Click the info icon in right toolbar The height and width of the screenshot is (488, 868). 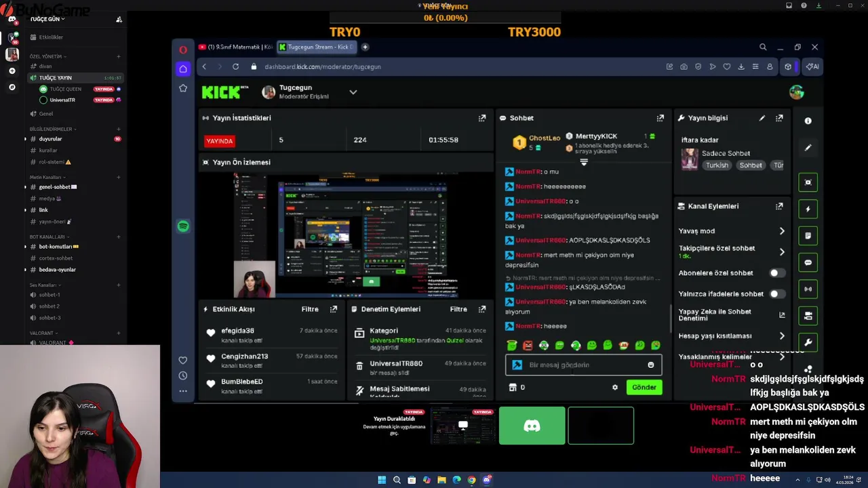[x=808, y=121]
